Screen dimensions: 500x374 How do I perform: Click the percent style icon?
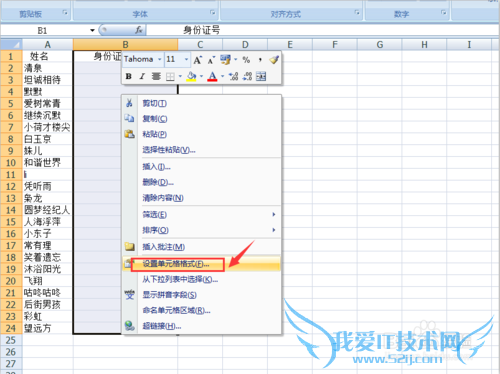246,60
